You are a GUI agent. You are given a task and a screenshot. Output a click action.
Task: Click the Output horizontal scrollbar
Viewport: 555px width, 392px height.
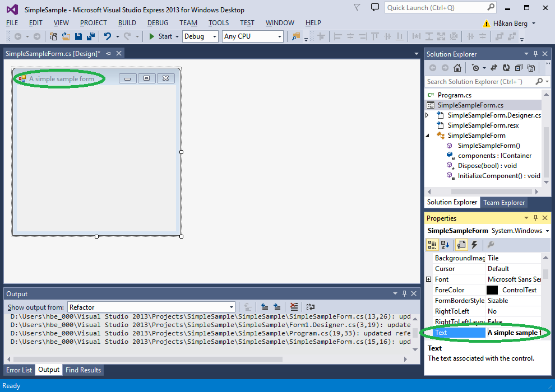coord(148,359)
